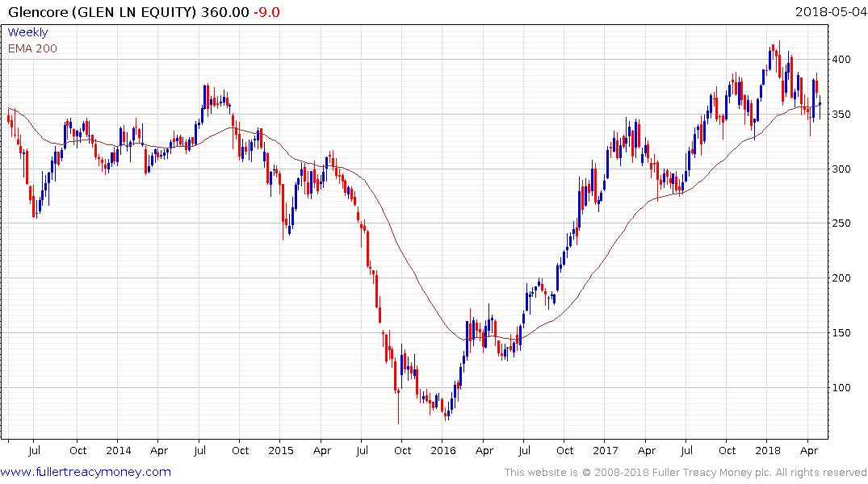Click the 2016 year axis label
Viewport: 868px width, 484px height.
click(x=442, y=450)
